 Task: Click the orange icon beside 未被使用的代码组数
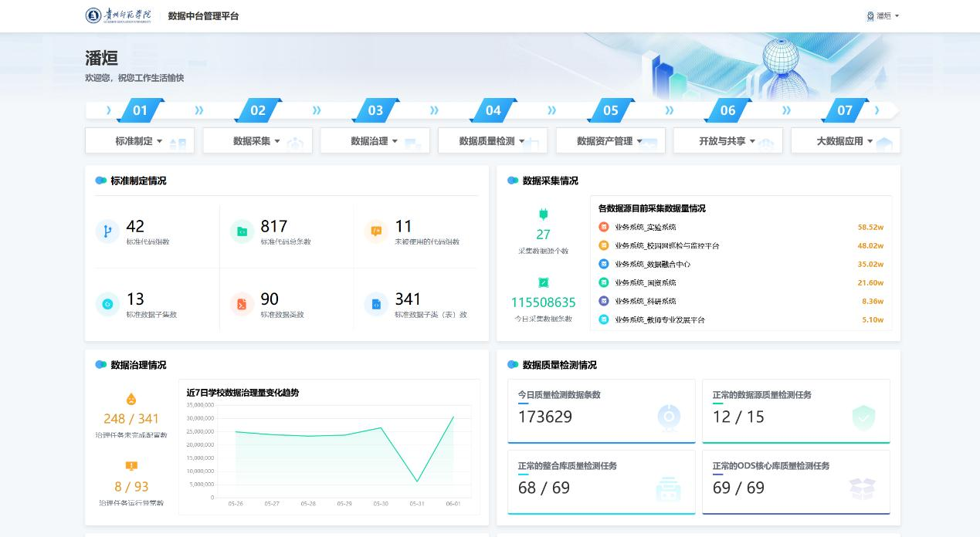[376, 231]
